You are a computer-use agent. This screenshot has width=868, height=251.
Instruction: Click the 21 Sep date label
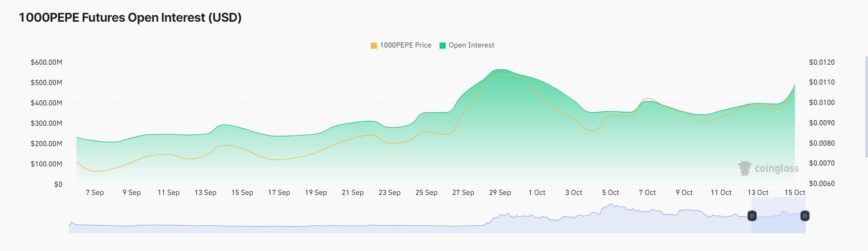353,193
